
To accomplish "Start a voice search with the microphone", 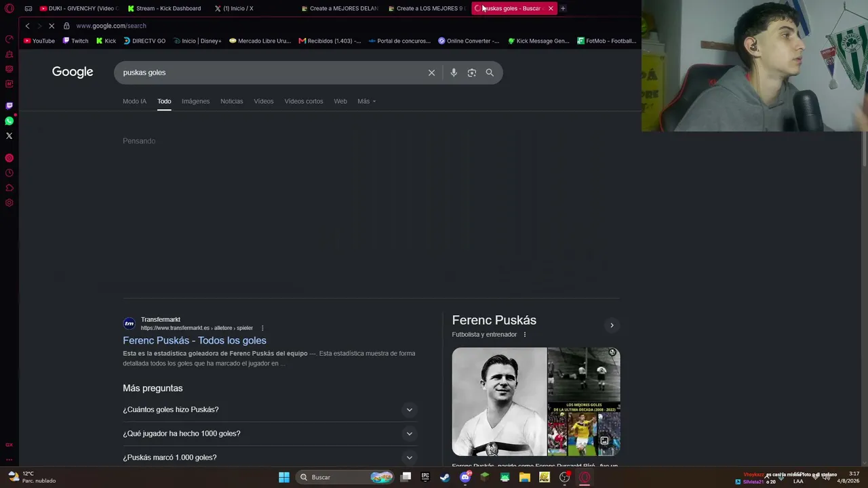I will [x=454, y=73].
